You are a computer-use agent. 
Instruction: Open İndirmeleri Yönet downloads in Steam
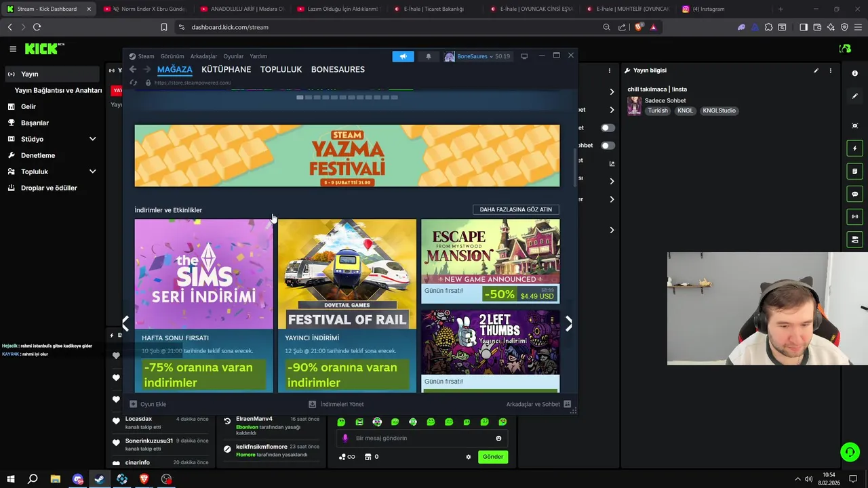tap(336, 404)
